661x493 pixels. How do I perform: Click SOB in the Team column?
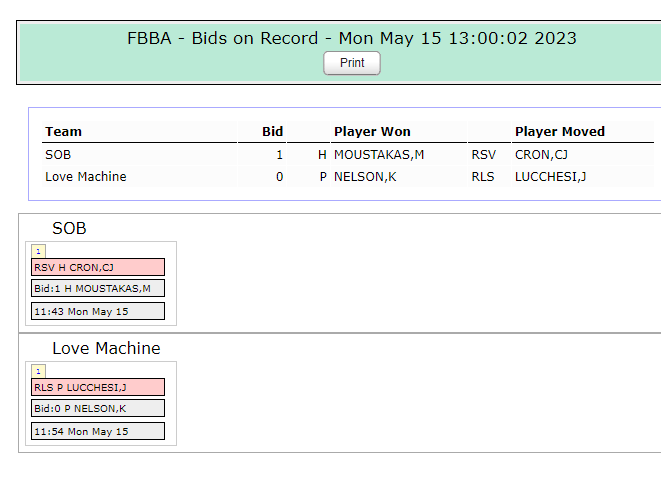[x=58, y=155]
